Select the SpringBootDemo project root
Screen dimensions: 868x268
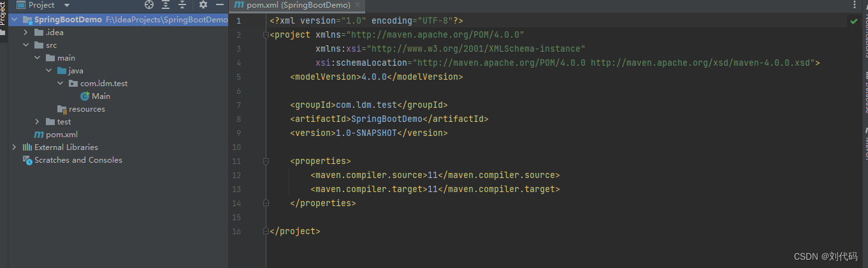coord(119,20)
